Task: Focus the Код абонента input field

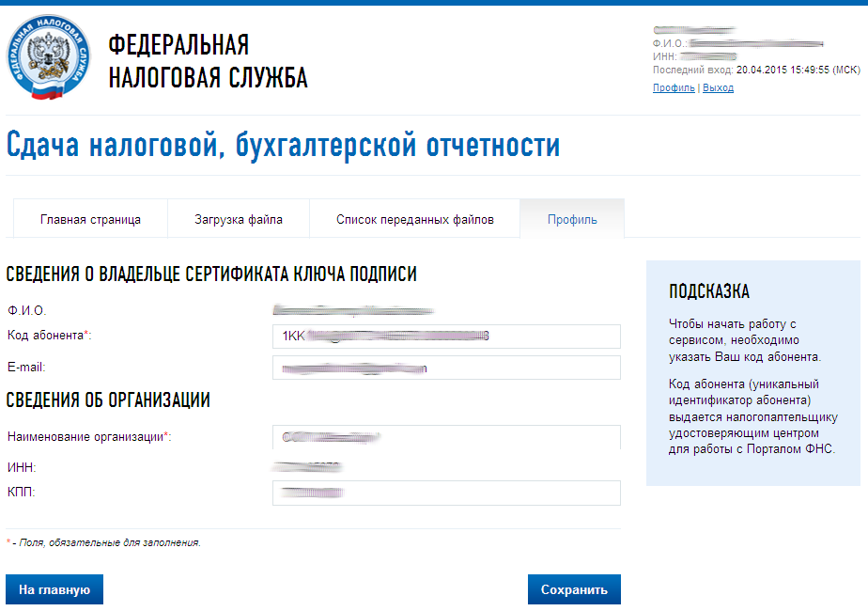Action: 446,337
